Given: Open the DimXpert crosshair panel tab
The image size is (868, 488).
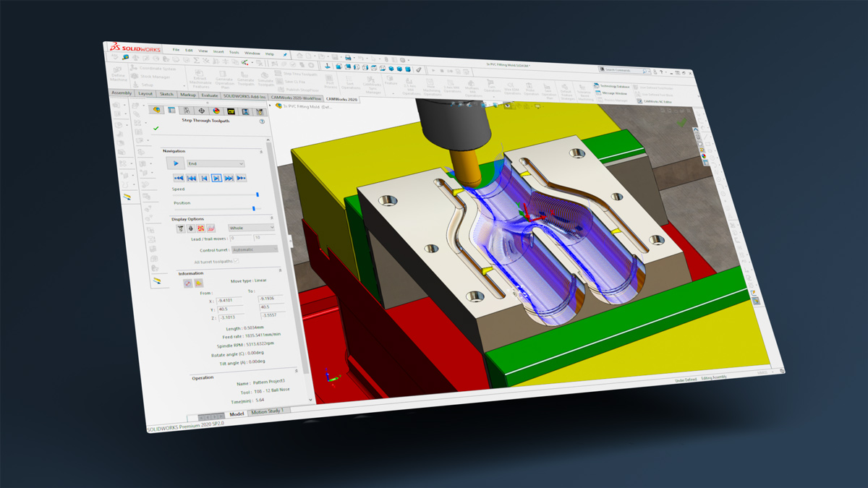Looking at the screenshot, I should [x=201, y=111].
